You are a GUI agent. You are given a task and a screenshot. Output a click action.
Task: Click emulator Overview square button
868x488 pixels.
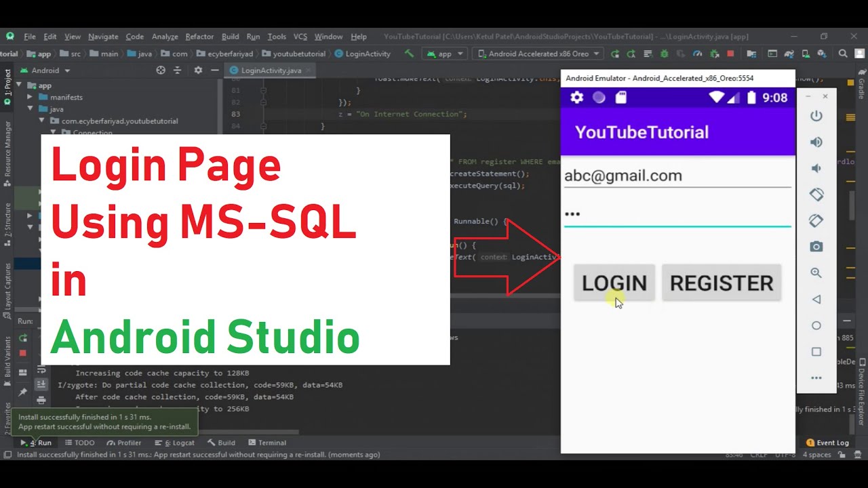(x=816, y=352)
